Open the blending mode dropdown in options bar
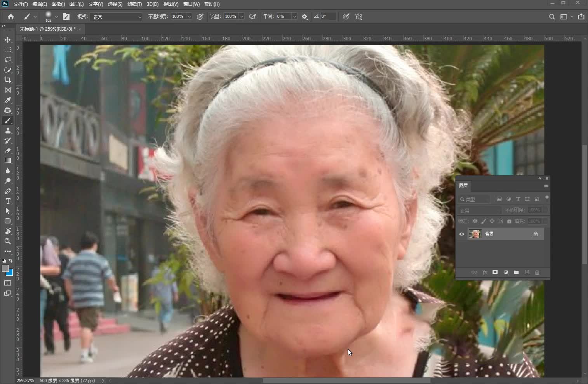This screenshot has width=588, height=384. pyautogui.click(x=117, y=17)
